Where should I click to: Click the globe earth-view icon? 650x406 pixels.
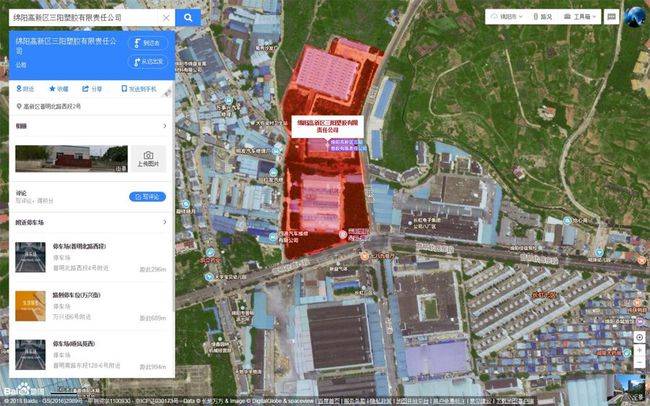click(634, 16)
